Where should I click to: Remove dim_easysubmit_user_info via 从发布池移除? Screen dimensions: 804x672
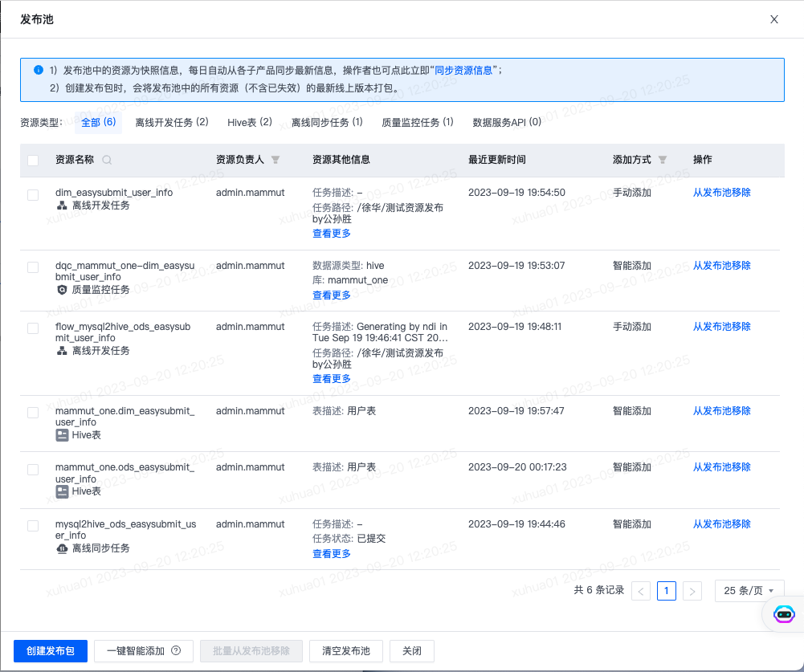pyautogui.click(x=721, y=192)
